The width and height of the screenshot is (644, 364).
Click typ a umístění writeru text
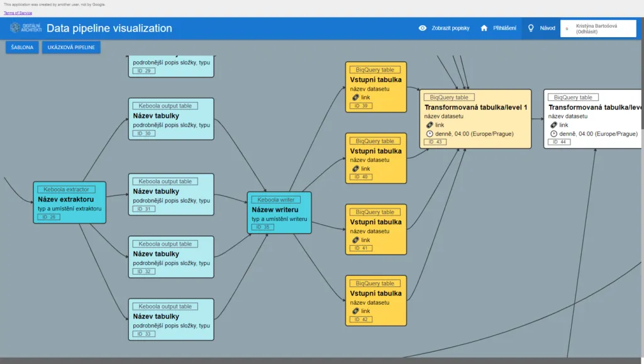(279, 219)
